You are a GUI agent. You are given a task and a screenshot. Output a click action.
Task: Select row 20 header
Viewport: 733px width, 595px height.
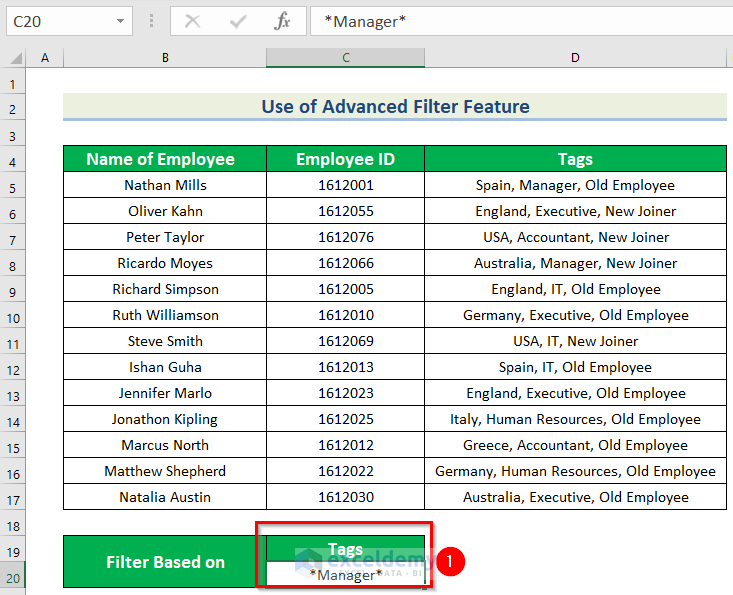coord(13,576)
